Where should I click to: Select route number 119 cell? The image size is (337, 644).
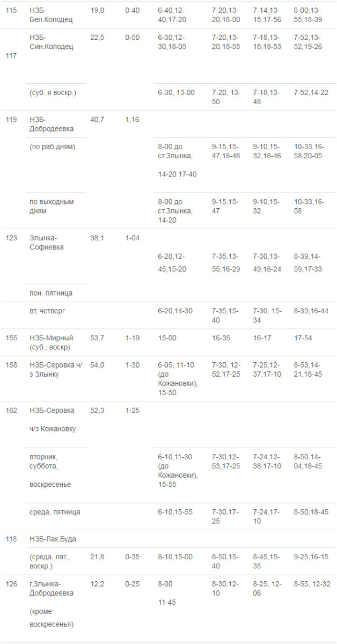click(x=11, y=120)
